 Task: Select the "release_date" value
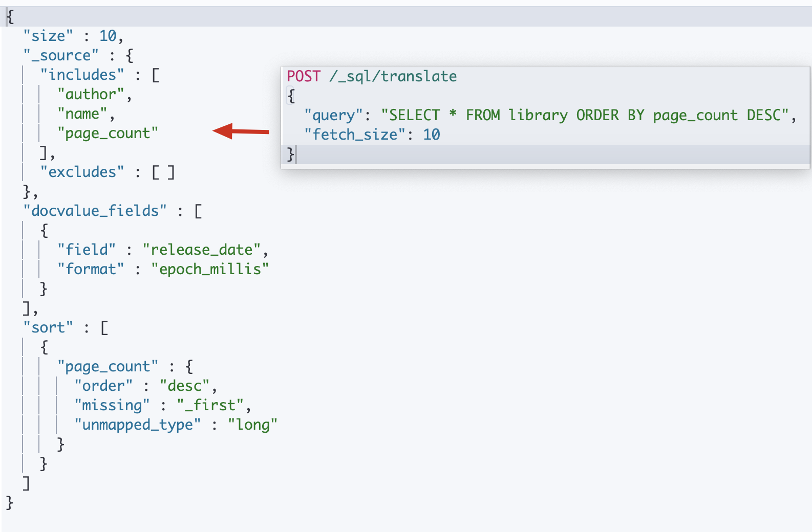click(202, 250)
